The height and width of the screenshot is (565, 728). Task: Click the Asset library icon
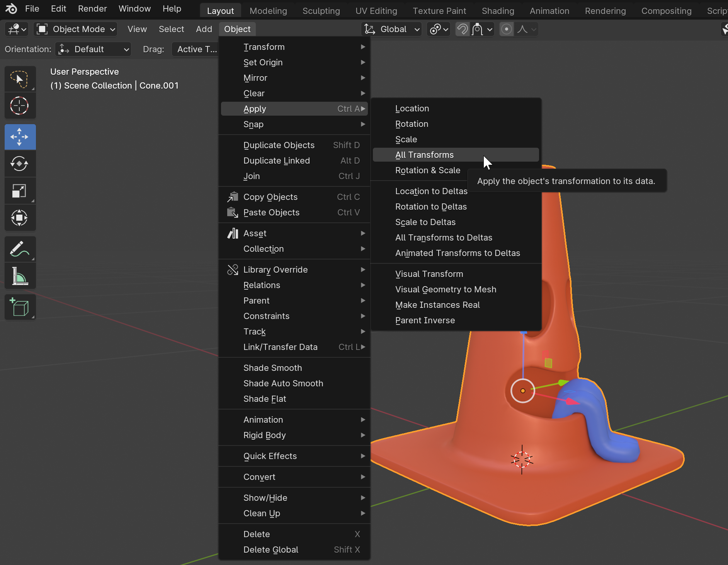pos(233,233)
